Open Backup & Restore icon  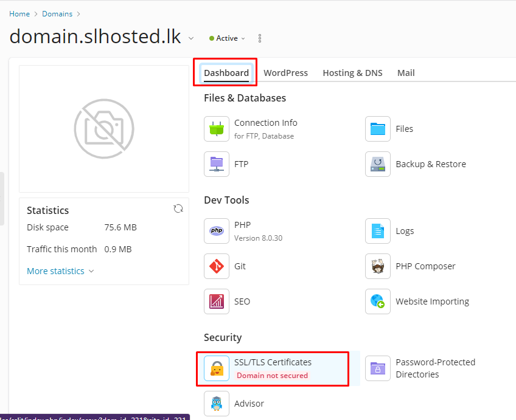[378, 164]
